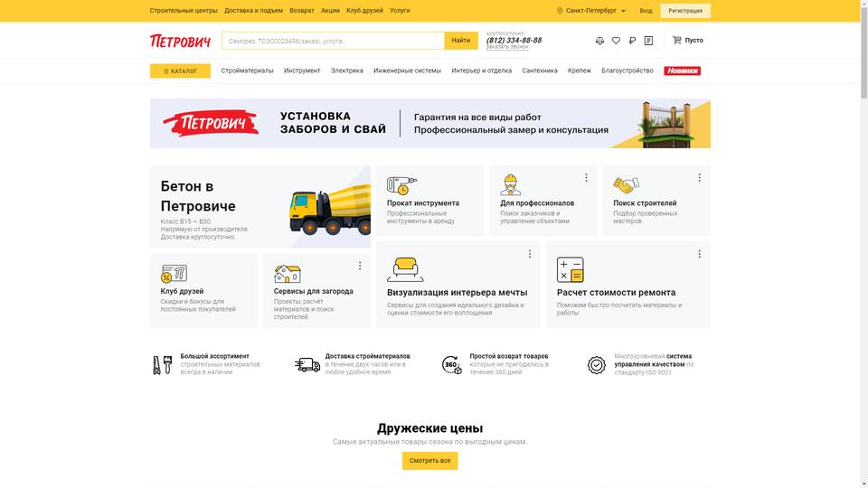Open Стройматериалы category
This screenshot has width=868, height=488.
247,70
